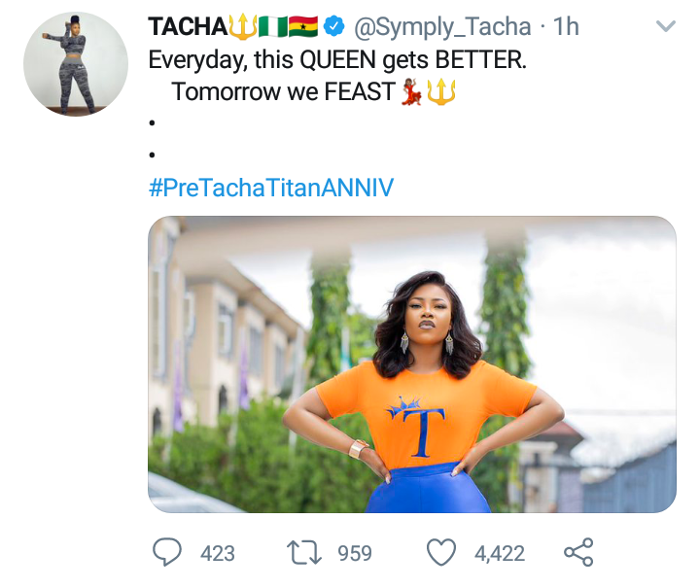Click the retweet arrows icon
This screenshot has width=700, height=588.
click(304, 552)
